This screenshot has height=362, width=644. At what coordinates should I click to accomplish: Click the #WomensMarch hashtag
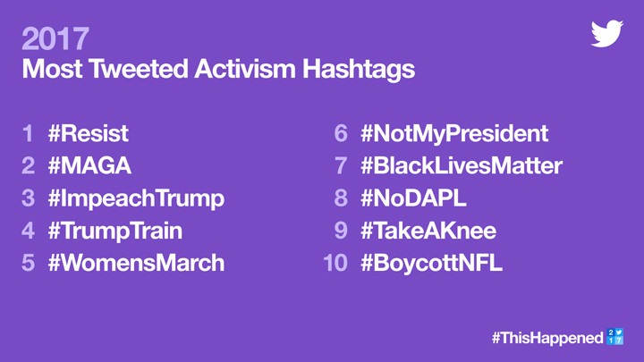(x=136, y=263)
